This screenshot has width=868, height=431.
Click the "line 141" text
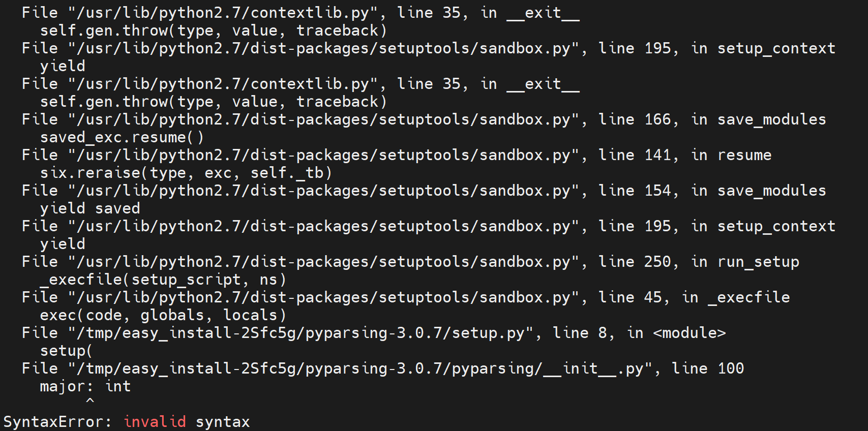(x=635, y=155)
